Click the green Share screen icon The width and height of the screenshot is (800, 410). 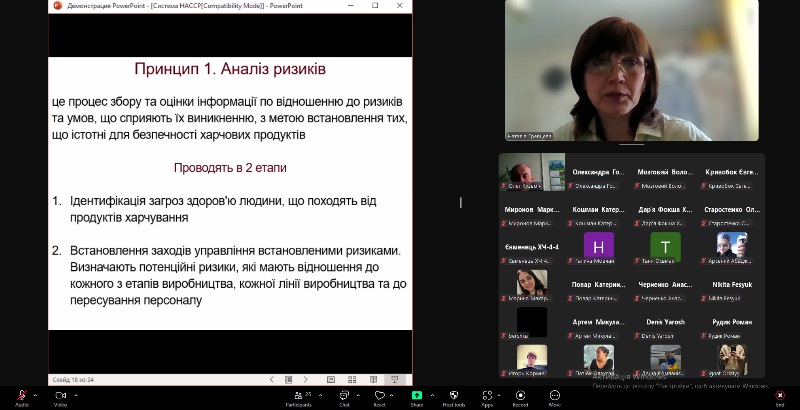coord(416,396)
